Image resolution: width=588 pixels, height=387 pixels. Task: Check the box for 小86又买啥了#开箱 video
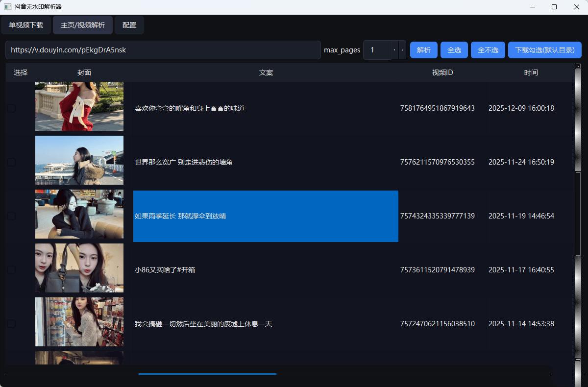11,269
